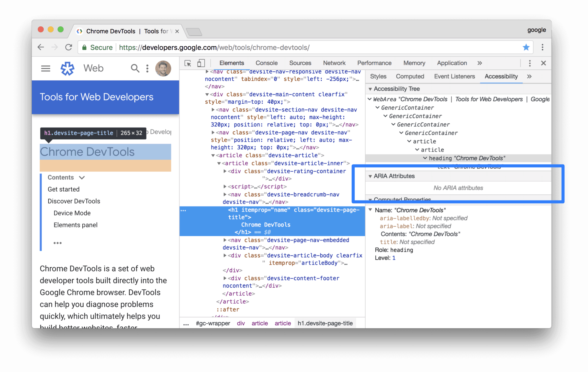
Task: Collapse the heading node in Accessibility Tree
Action: click(424, 158)
